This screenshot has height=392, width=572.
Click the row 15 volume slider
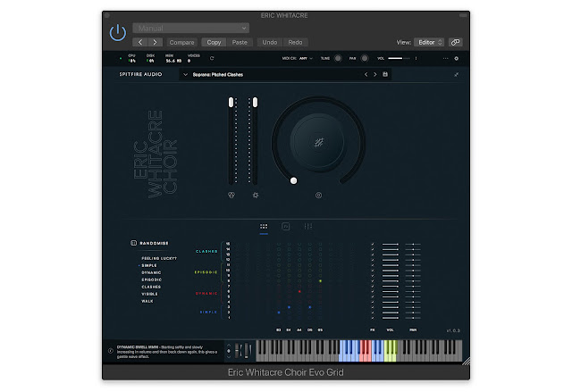pyautogui.click(x=391, y=244)
